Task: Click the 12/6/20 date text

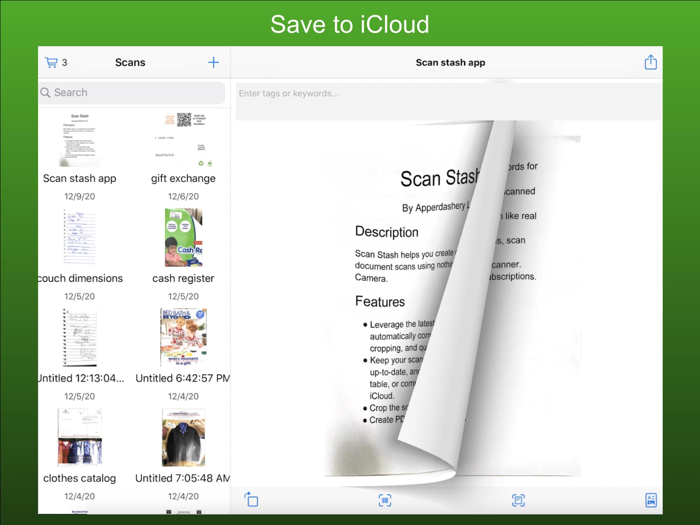Action: pos(183,196)
